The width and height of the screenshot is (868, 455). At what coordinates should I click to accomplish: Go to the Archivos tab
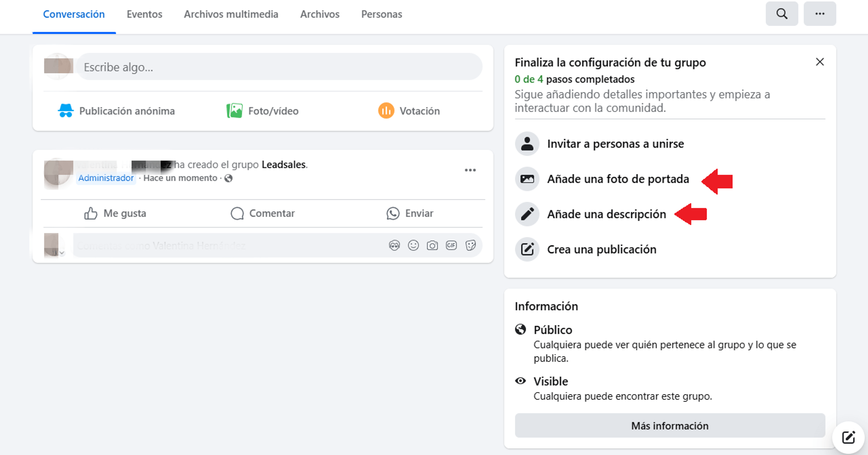click(x=320, y=14)
